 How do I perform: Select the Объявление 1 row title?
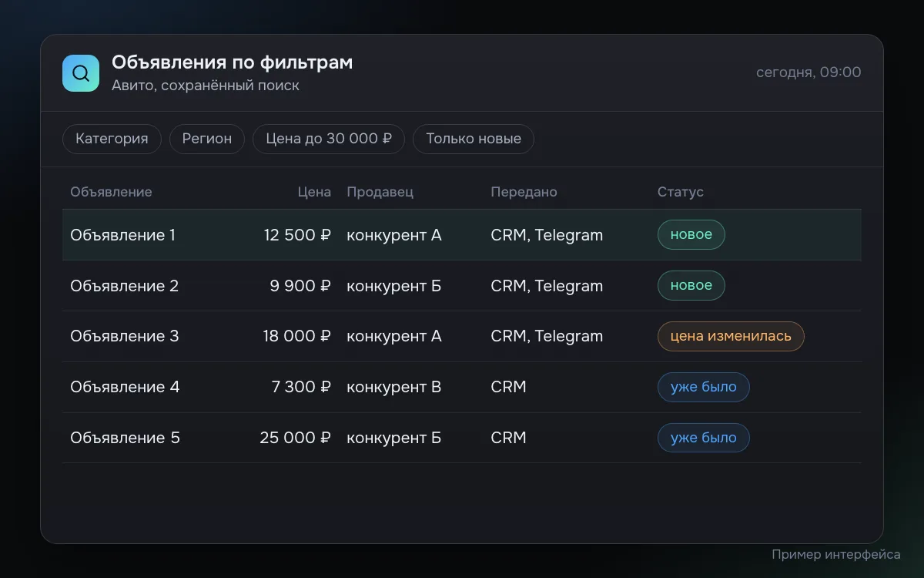coord(123,235)
